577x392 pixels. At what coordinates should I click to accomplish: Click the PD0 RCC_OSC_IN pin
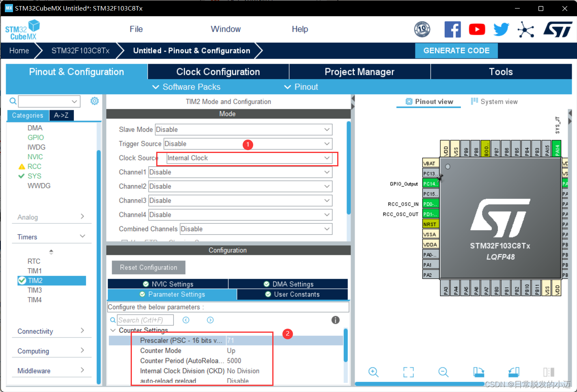click(x=431, y=204)
